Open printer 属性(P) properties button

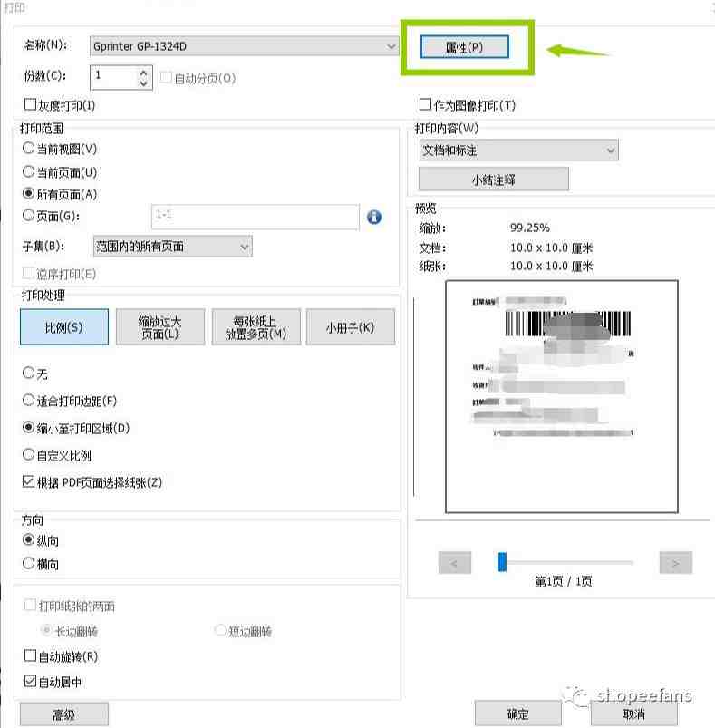pos(465,47)
